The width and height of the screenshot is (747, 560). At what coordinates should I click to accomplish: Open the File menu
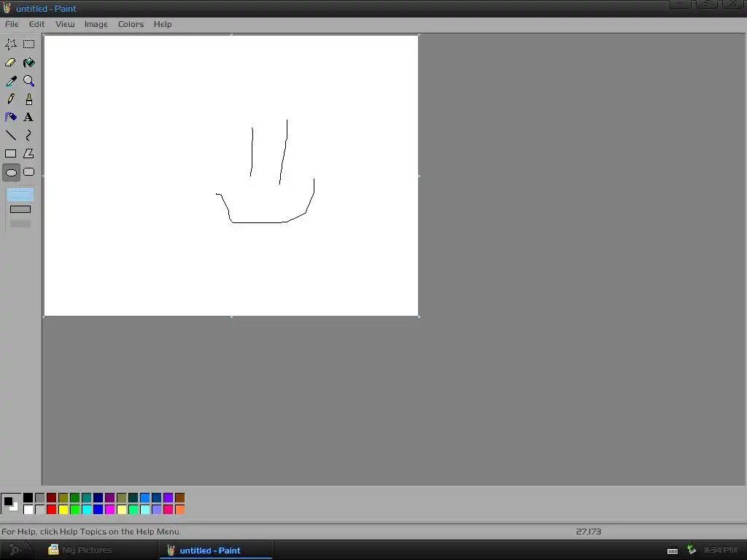(12, 24)
